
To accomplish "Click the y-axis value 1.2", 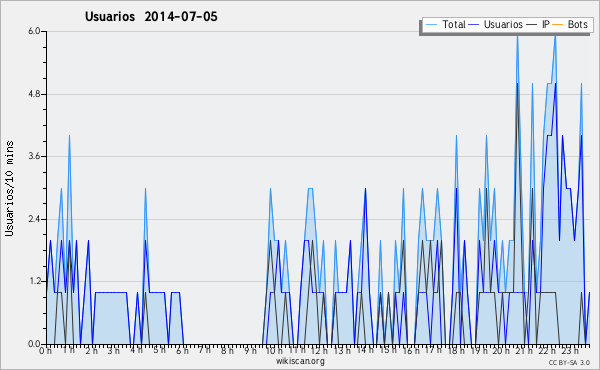I will pos(34,281).
